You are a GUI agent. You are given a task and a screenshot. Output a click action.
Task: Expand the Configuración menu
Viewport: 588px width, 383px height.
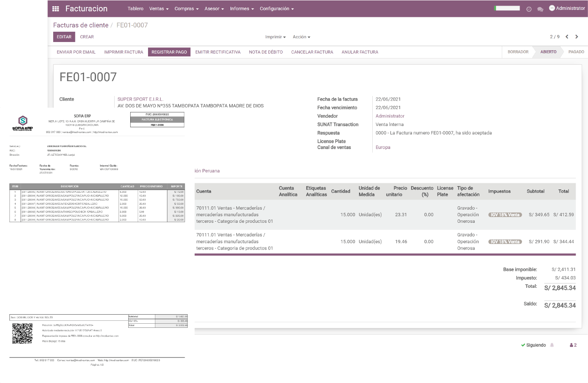[277, 8]
